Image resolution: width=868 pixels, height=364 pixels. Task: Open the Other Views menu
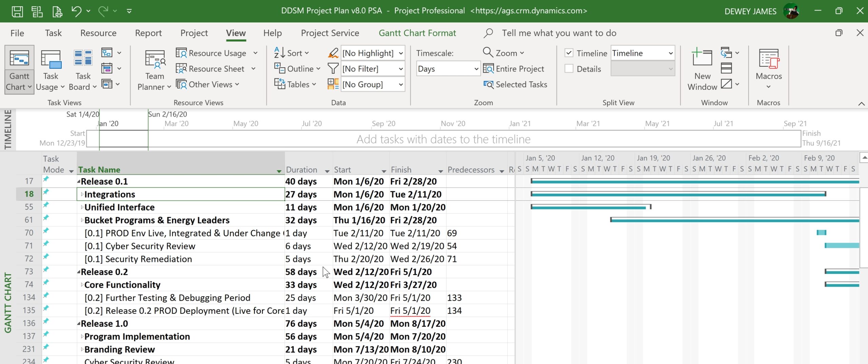(x=208, y=84)
